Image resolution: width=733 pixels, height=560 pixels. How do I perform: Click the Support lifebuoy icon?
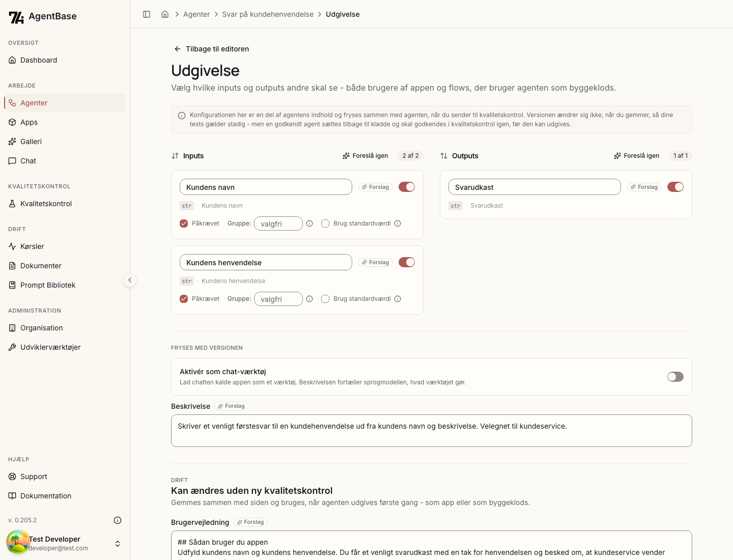pos(12,477)
